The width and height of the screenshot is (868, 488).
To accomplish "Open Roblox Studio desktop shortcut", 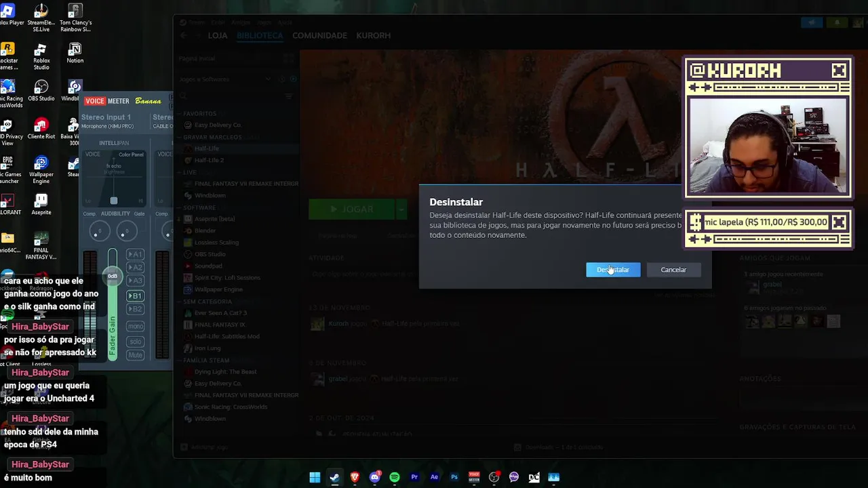I will [x=41, y=56].
